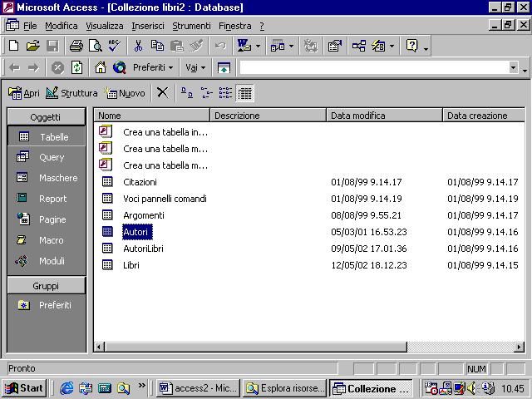The image size is (532, 399).
Task: Switch to List view
Action: point(225,92)
